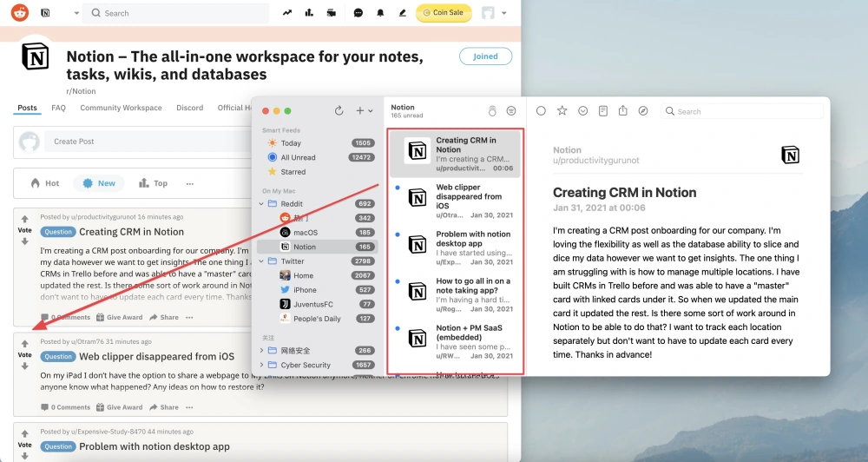Image resolution: width=868 pixels, height=462 pixels.
Task: Click the bar chart icon in Reddit header
Action: 309,13
